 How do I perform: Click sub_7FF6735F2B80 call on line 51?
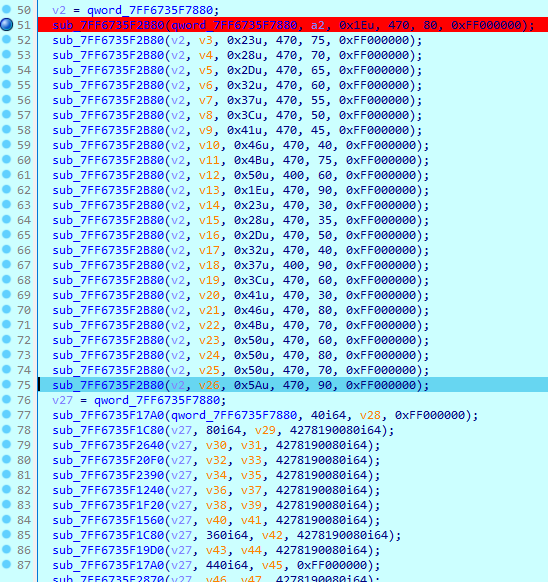[108, 25]
